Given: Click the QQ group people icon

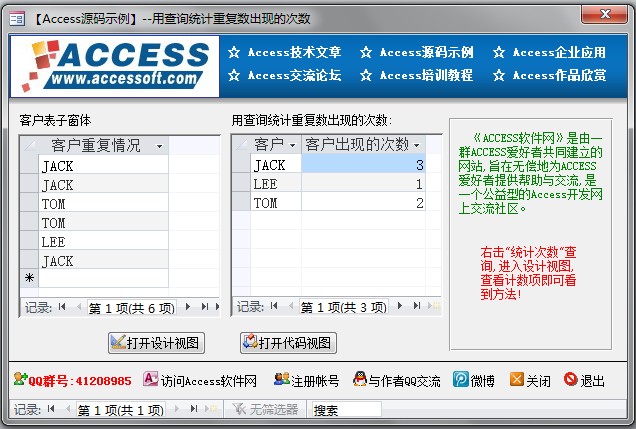Looking at the screenshot, I should [x=20, y=379].
